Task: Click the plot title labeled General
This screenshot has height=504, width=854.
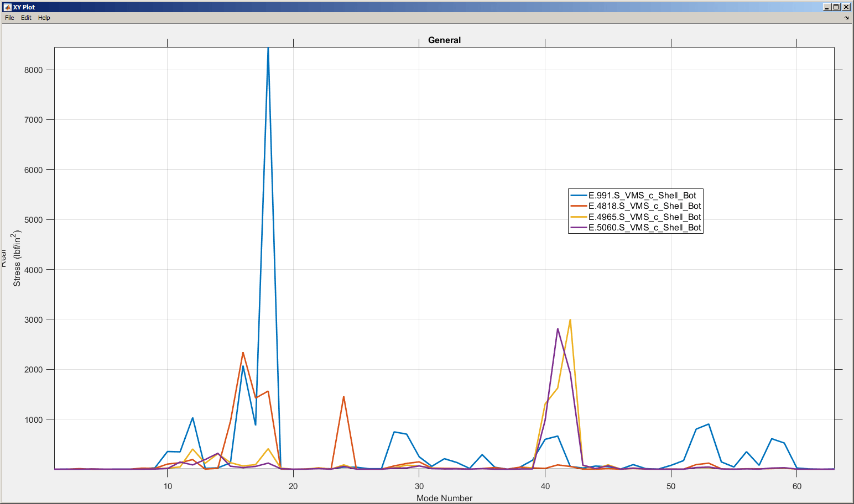Action: click(445, 40)
